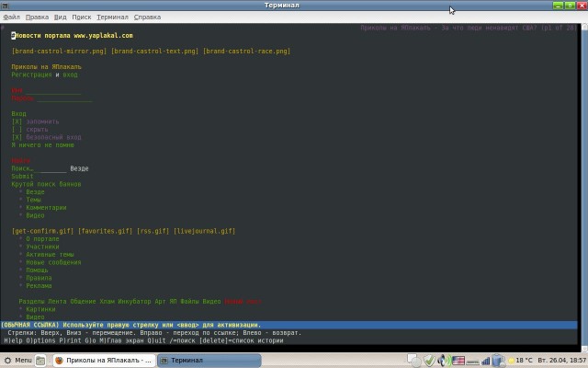Click the Пароль input field

tap(64, 98)
